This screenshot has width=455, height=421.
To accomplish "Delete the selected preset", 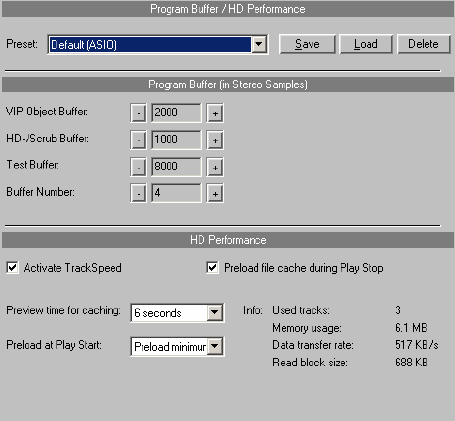I will (423, 44).
